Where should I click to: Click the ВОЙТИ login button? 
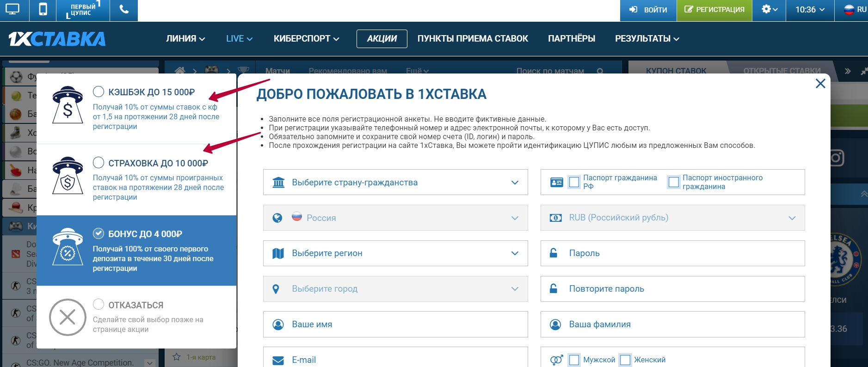pyautogui.click(x=648, y=10)
